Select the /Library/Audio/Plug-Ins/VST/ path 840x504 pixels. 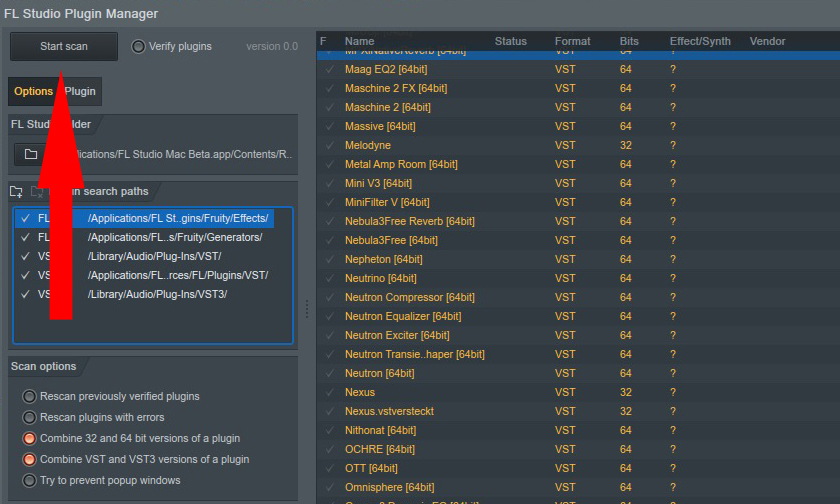click(x=154, y=256)
